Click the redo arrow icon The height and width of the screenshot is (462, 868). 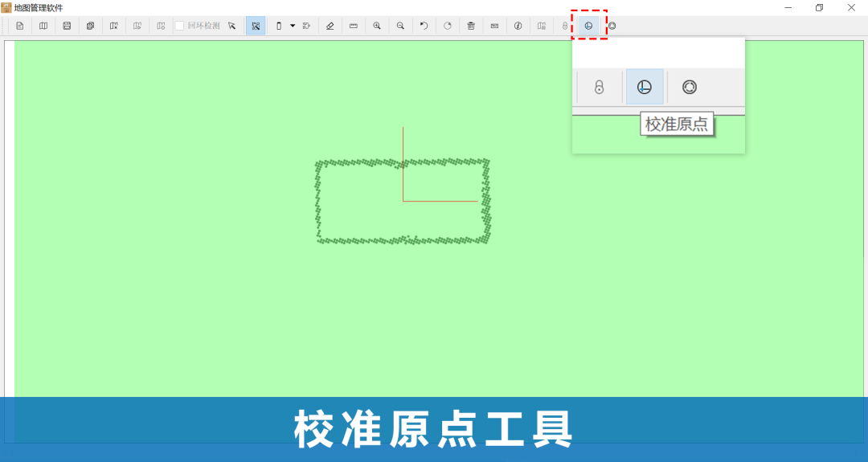448,26
